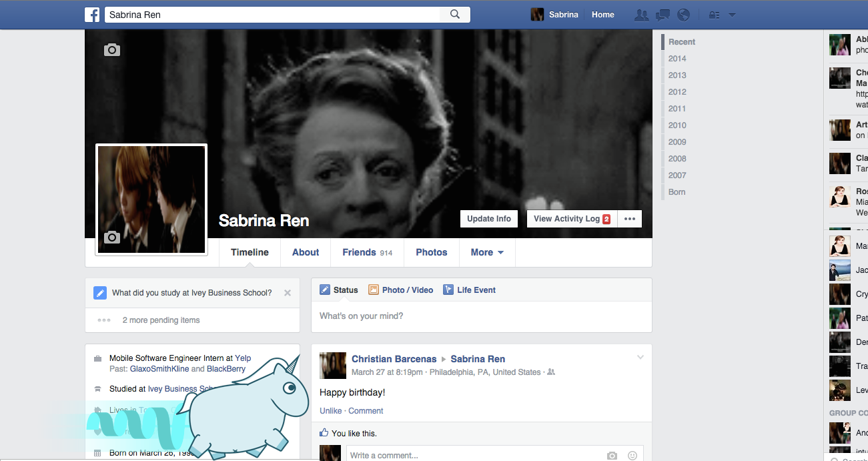Jump to 2008 in timeline navigator

point(677,159)
